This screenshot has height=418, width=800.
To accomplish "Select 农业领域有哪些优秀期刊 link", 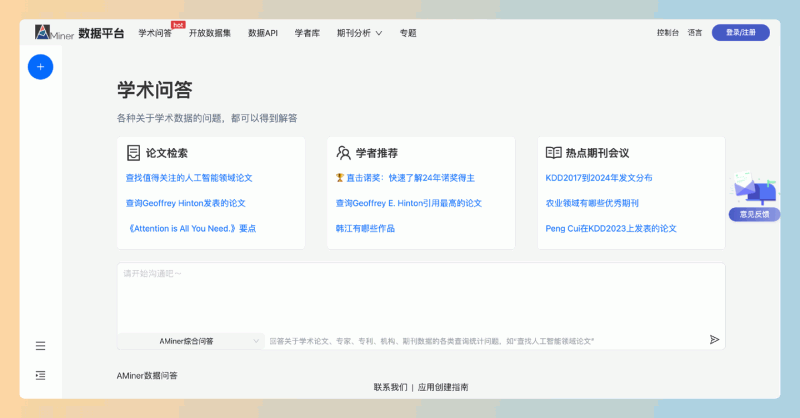I will [592, 203].
